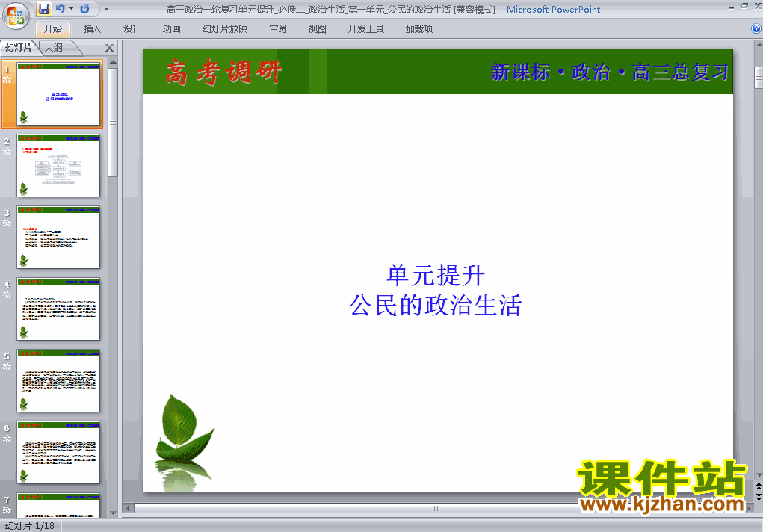Screen dimensions: 763x532
Task: Save the presentation with the floppy icon
Action: point(44,9)
